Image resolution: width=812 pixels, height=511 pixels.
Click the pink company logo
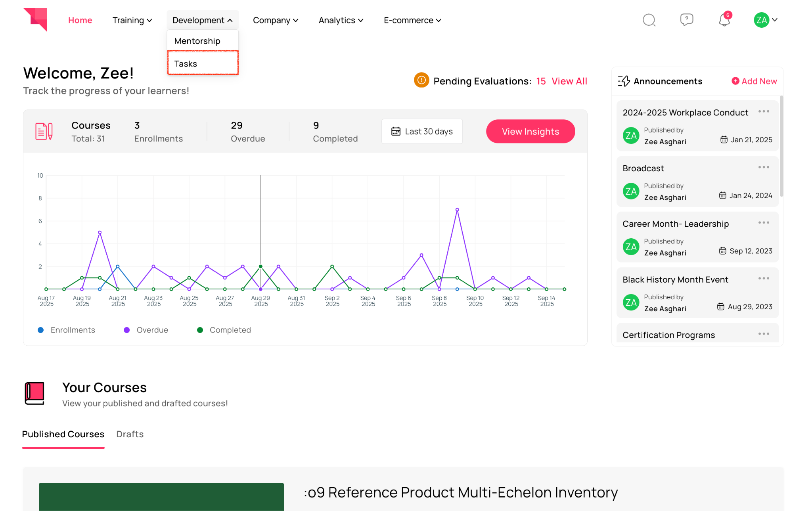click(36, 19)
